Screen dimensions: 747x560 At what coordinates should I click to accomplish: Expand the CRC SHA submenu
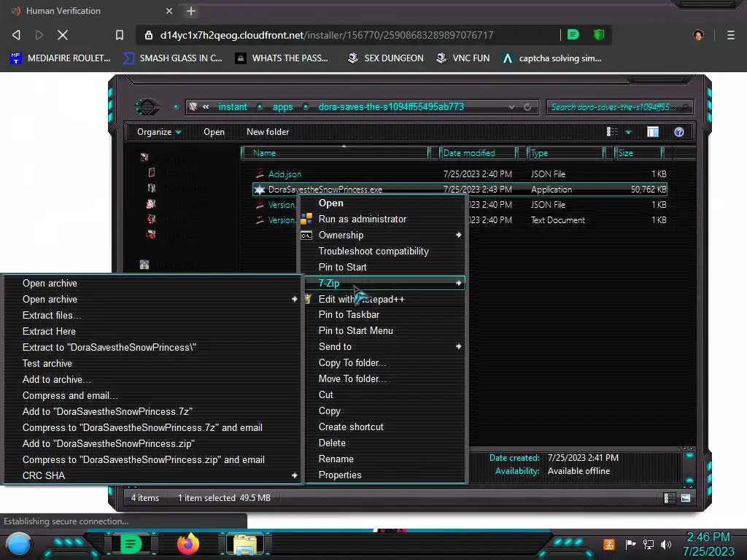pyautogui.click(x=152, y=475)
